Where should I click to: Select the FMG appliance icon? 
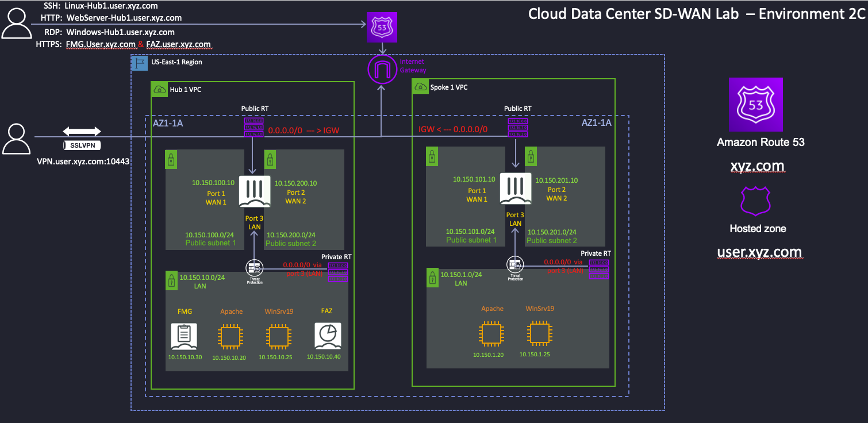pos(184,336)
